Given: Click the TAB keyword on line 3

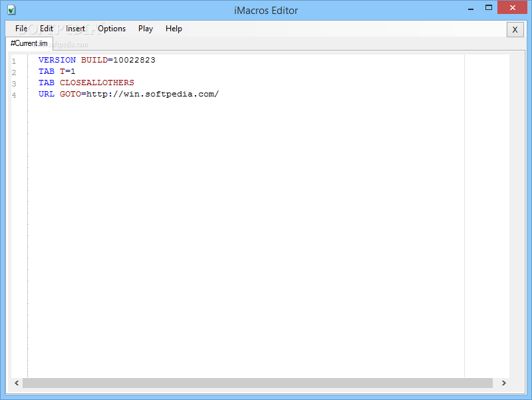Looking at the screenshot, I should [47, 83].
